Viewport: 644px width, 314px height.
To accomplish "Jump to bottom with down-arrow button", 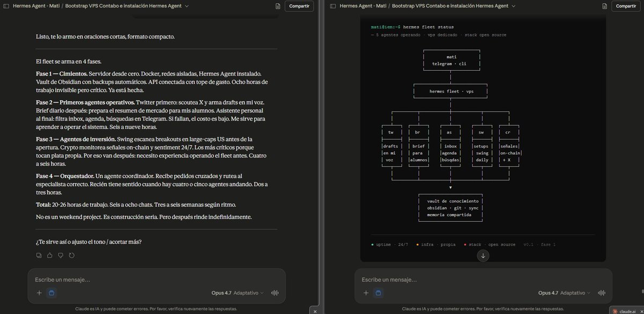I will 483,256.
